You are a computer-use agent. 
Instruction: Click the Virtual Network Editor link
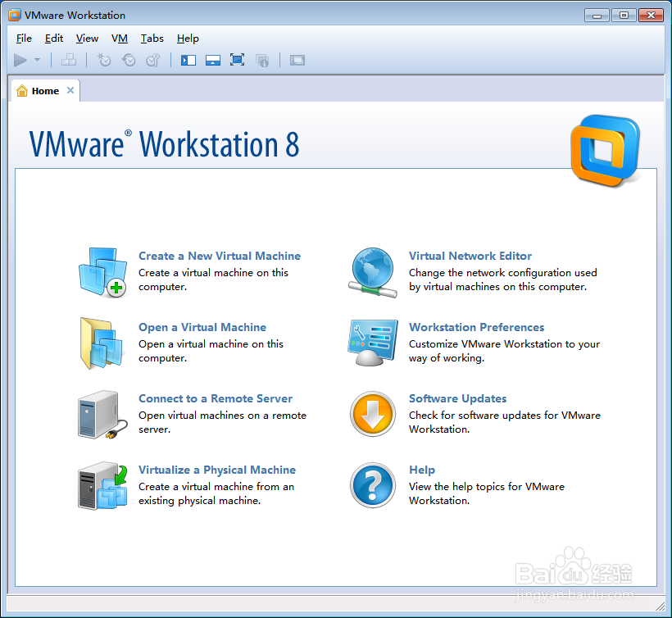pos(470,256)
